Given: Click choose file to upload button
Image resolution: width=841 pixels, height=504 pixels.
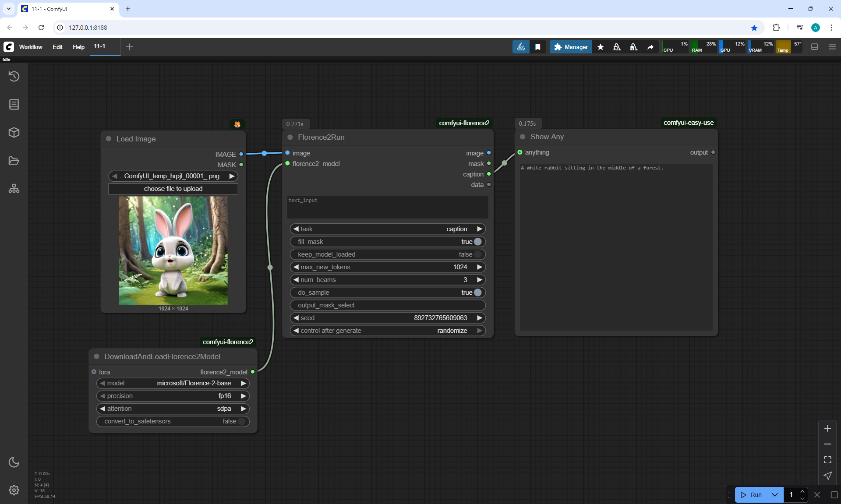Looking at the screenshot, I should tap(173, 189).
